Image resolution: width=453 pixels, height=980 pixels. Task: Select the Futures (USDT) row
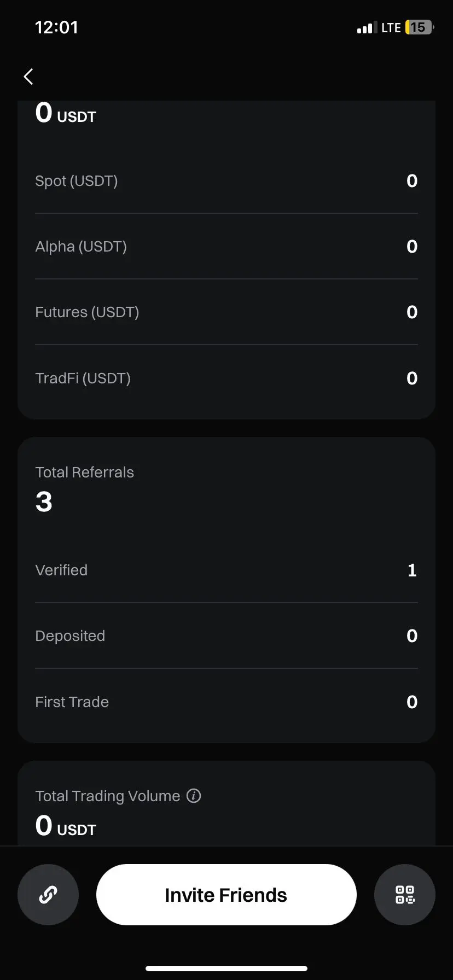coord(226,312)
